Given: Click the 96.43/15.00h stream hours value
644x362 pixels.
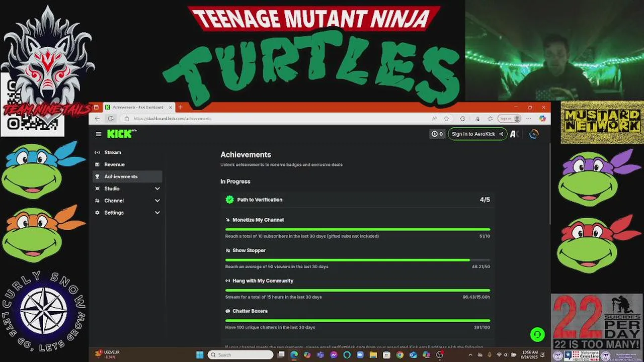Looking at the screenshot, I should (x=476, y=297).
